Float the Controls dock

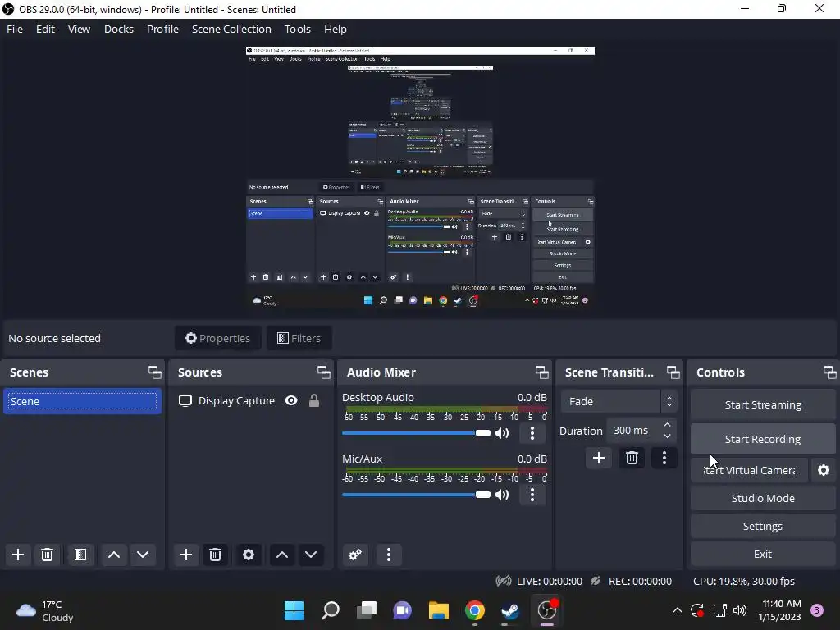pos(830,372)
